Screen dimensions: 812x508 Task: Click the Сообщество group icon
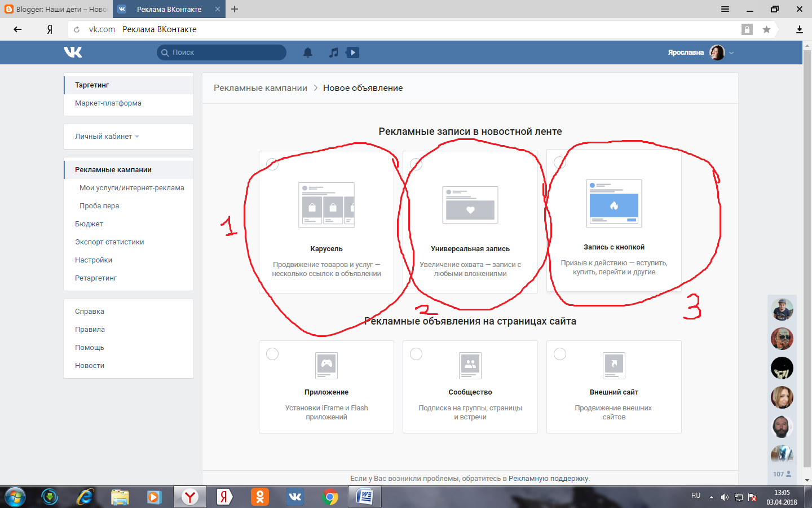point(470,366)
